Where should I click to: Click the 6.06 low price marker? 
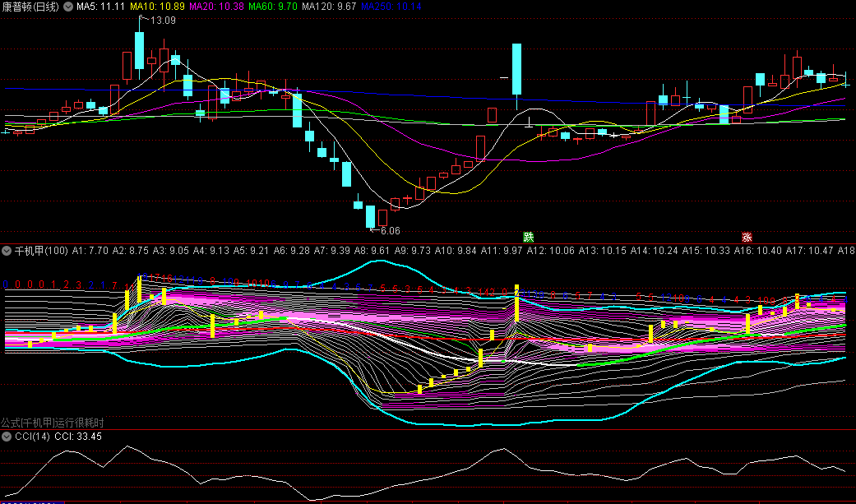(x=390, y=231)
